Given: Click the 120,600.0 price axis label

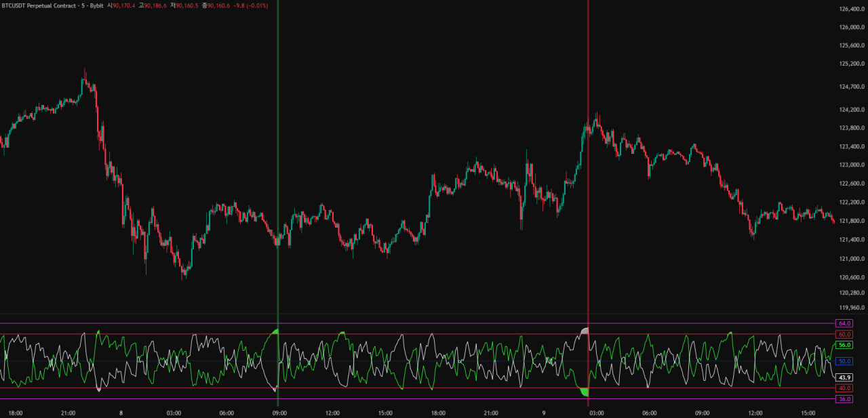Looking at the screenshot, I should 850,277.
